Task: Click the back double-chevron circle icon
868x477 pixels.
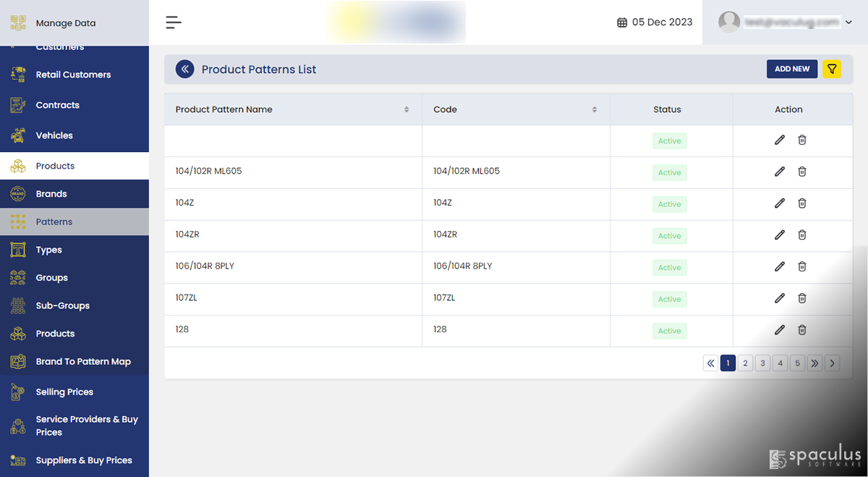Action: point(185,69)
